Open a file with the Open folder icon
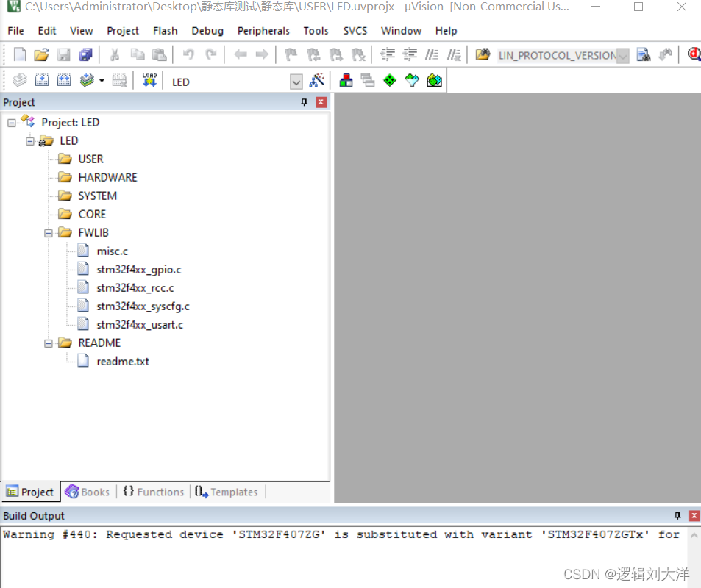Viewport: 701px width, 588px height. tap(42, 54)
